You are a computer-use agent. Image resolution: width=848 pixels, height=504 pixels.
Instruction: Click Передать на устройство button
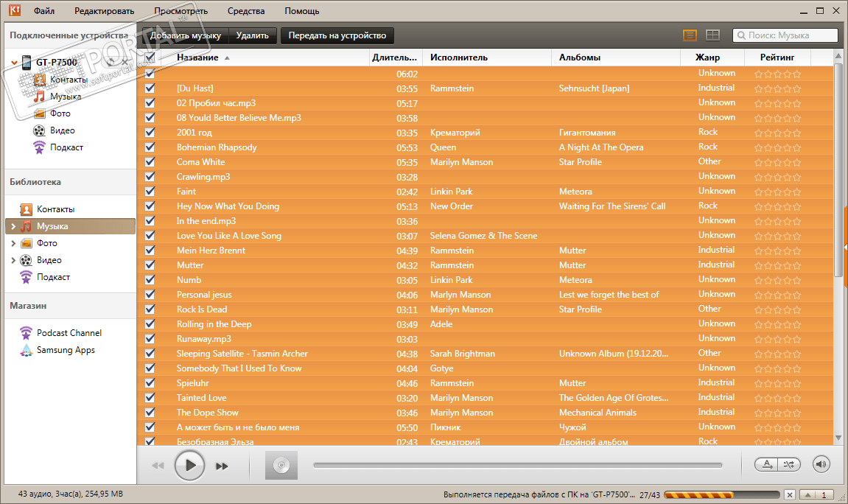337,35
